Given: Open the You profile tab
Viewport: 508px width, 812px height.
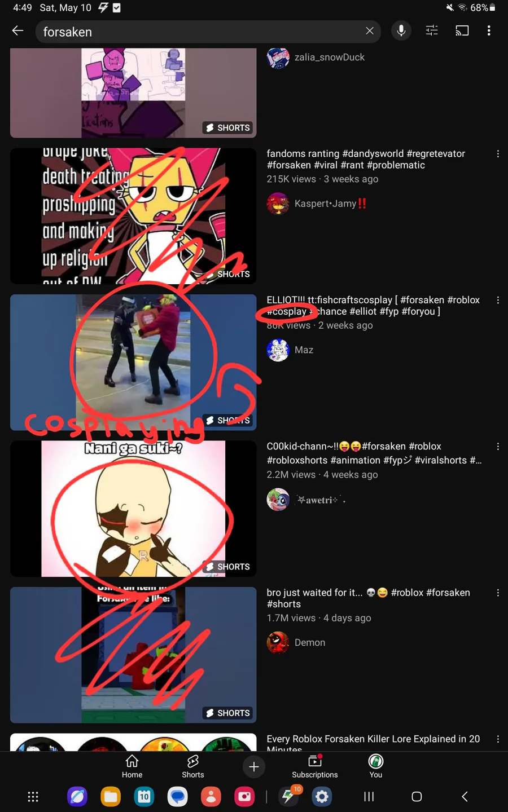Looking at the screenshot, I should tap(376, 767).
